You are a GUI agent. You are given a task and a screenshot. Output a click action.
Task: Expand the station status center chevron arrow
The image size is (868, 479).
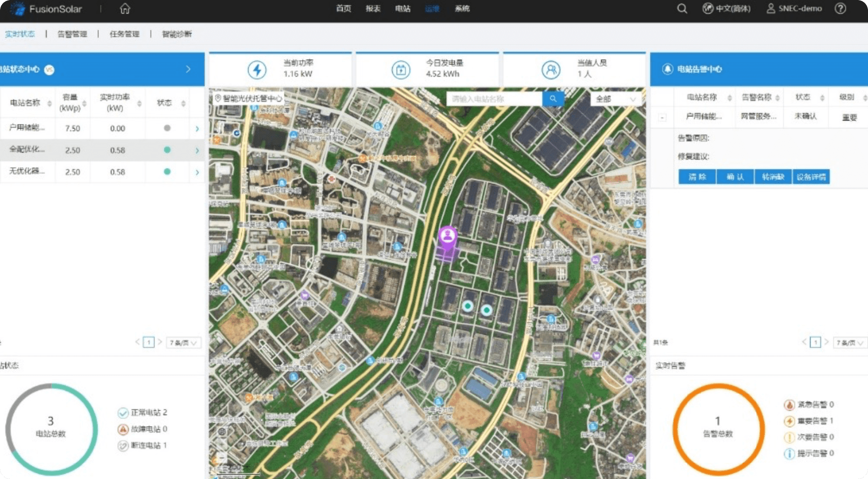188,69
